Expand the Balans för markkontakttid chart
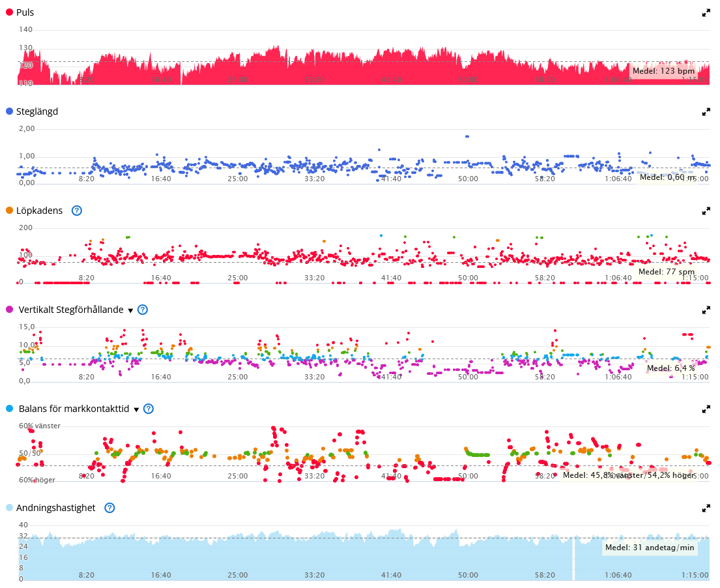 point(706,409)
